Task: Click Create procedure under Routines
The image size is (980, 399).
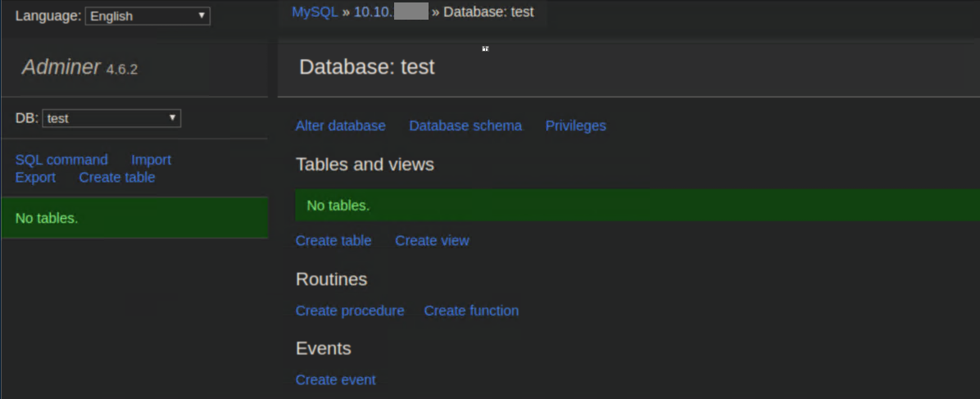Action: point(350,311)
